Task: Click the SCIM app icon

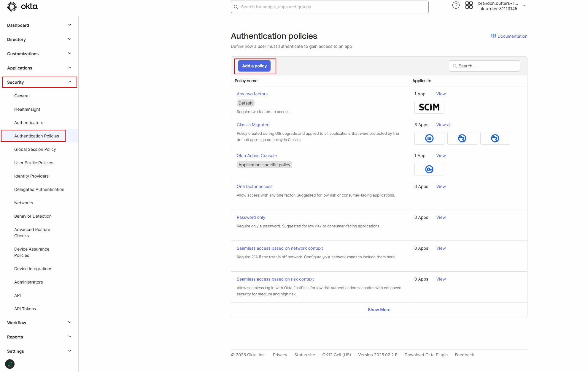Action: [x=429, y=107]
